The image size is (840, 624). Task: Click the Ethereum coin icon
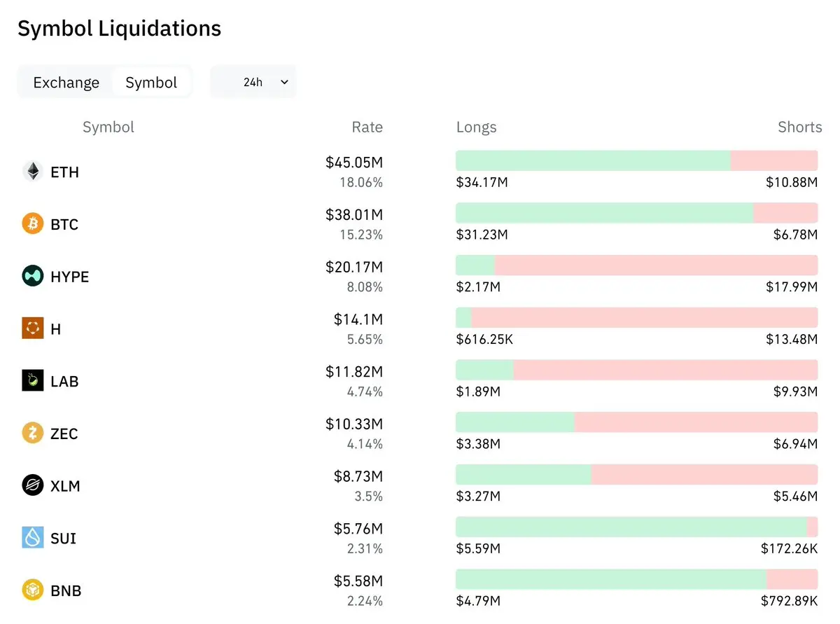pyautogui.click(x=33, y=172)
